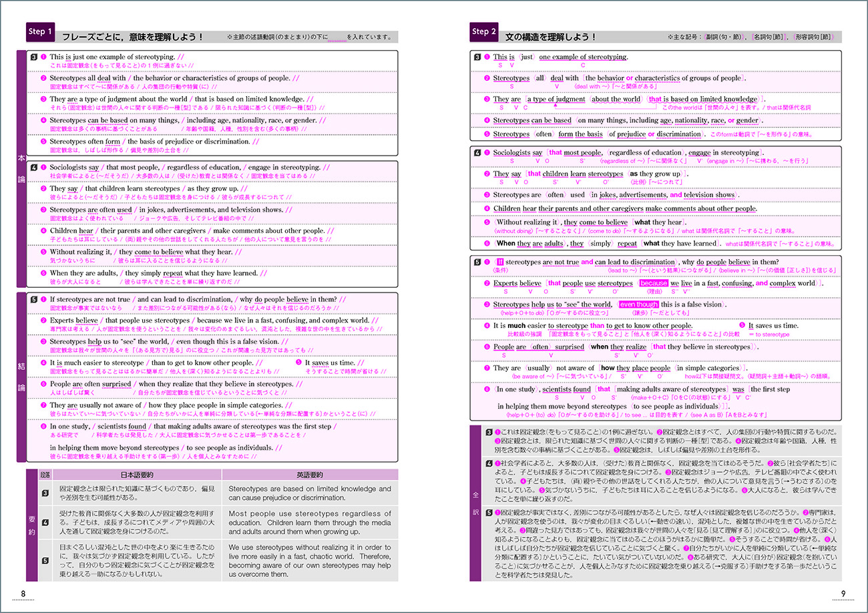868x613 pixels.
Task: In Step 2, click '(In one study), scientists found' line
Action: pyautogui.click(x=642, y=389)
